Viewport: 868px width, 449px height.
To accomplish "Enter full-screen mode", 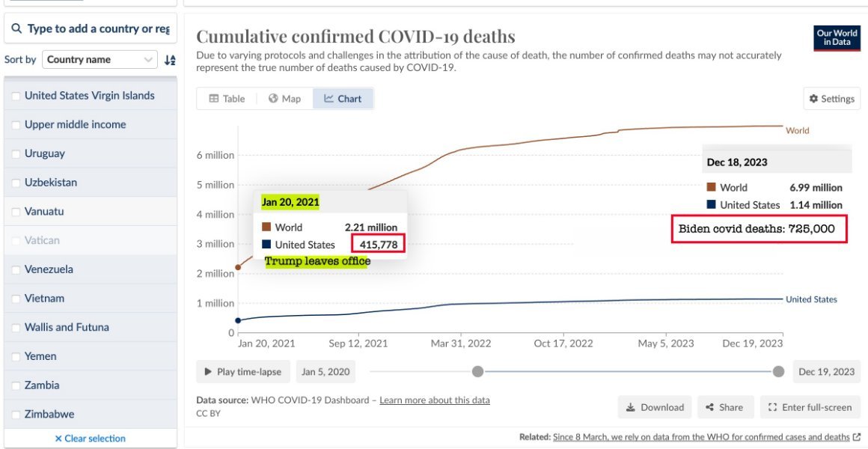I will tap(810, 408).
